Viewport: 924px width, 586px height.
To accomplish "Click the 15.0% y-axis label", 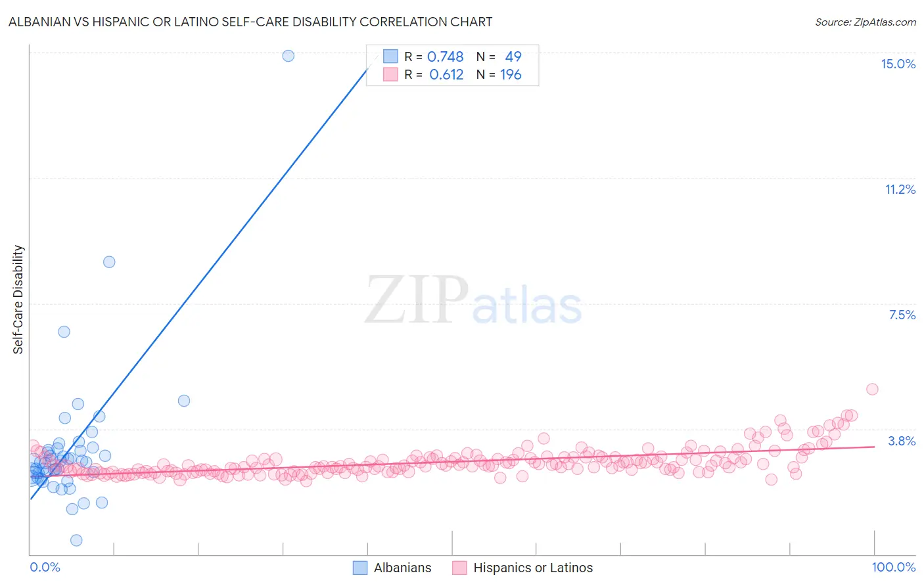I will click(898, 64).
